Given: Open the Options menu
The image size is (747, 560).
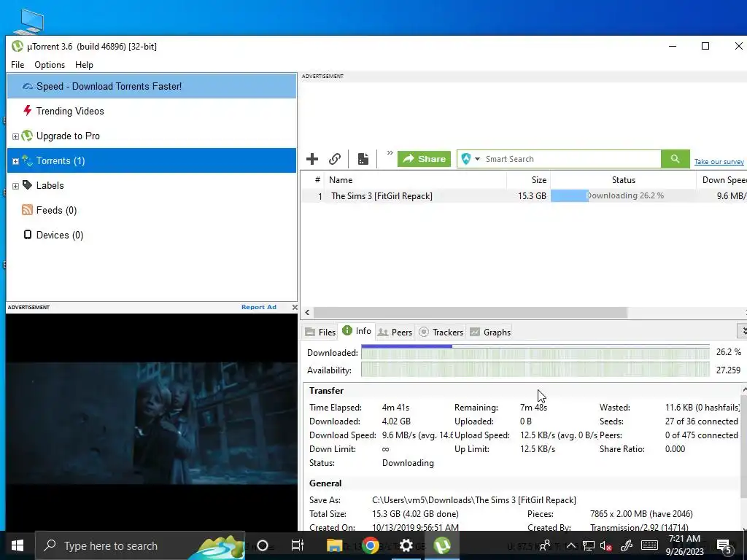Looking at the screenshot, I should 50,65.
